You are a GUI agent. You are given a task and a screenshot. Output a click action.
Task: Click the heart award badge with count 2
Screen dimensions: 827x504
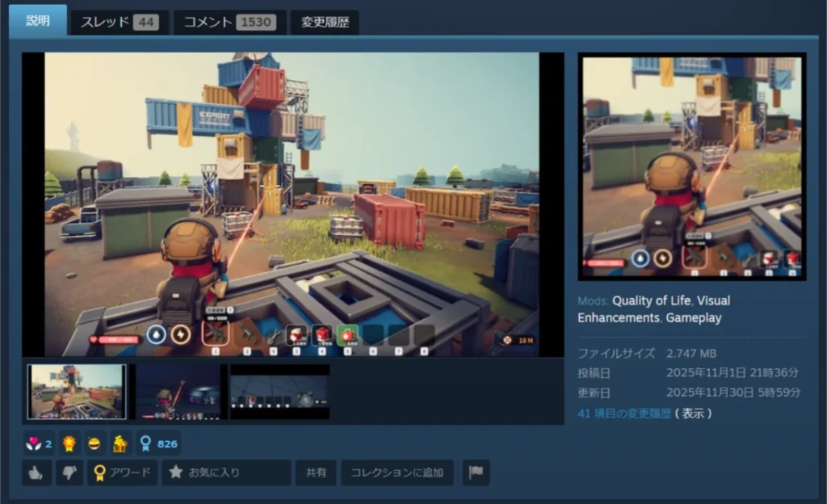38,443
